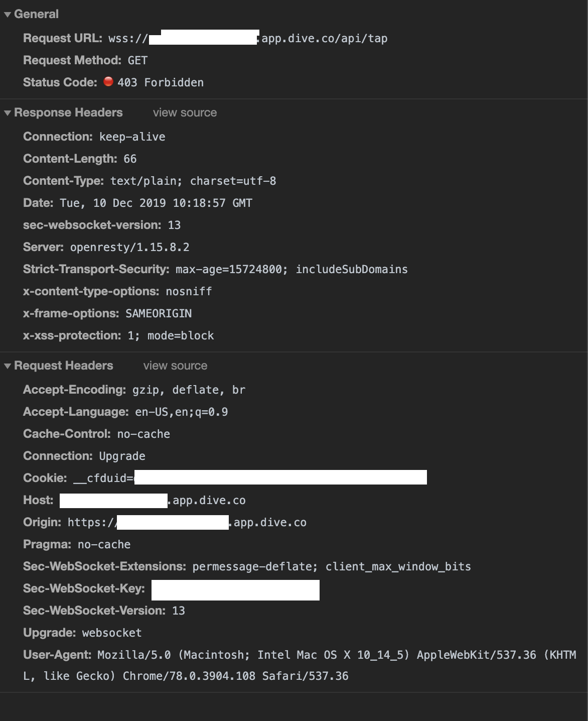Click the red 403 status indicator dot
588x721 pixels.
click(x=108, y=81)
